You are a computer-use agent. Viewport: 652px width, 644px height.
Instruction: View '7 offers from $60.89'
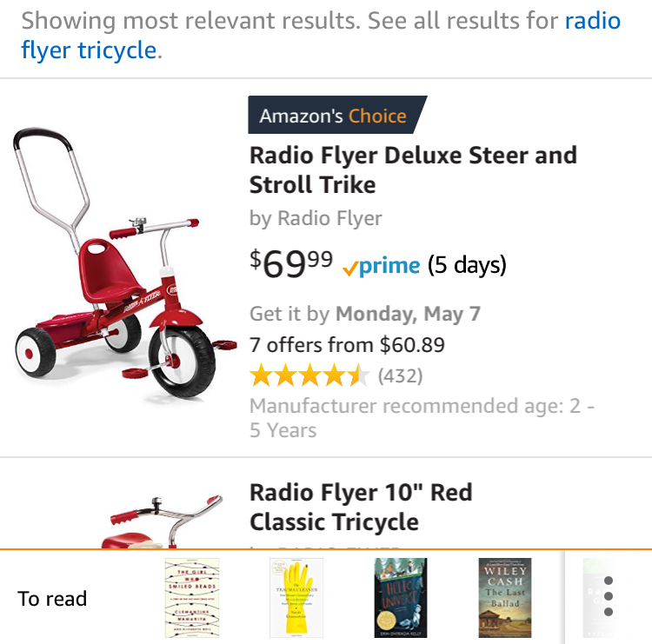pyautogui.click(x=346, y=345)
